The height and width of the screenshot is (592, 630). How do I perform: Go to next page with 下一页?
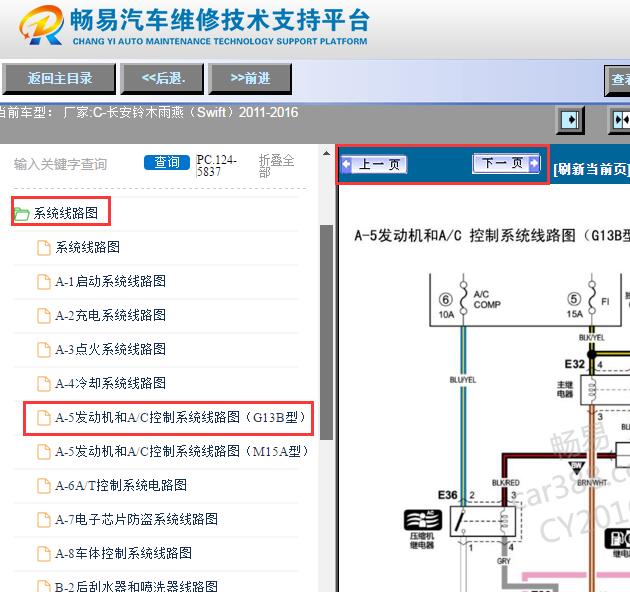click(506, 163)
